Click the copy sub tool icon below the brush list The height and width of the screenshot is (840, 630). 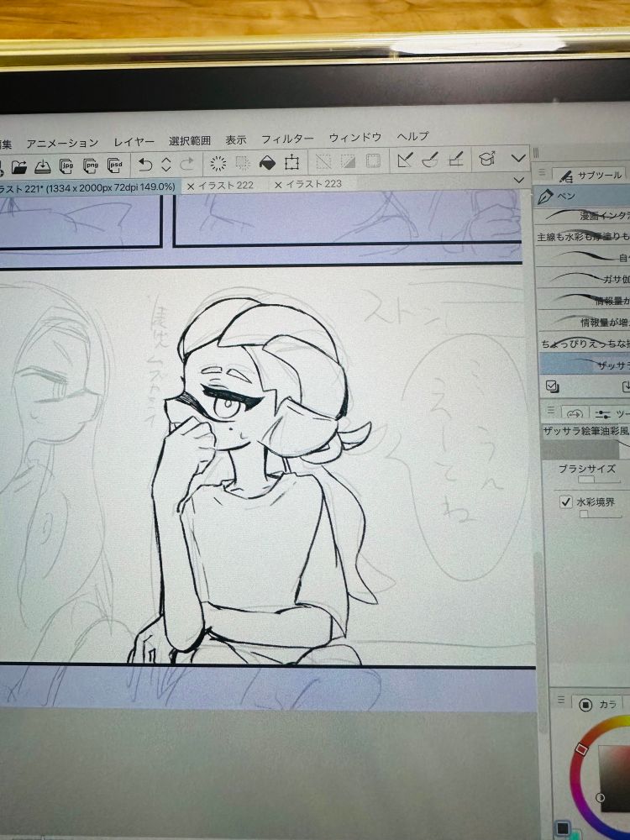[x=553, y=386]
